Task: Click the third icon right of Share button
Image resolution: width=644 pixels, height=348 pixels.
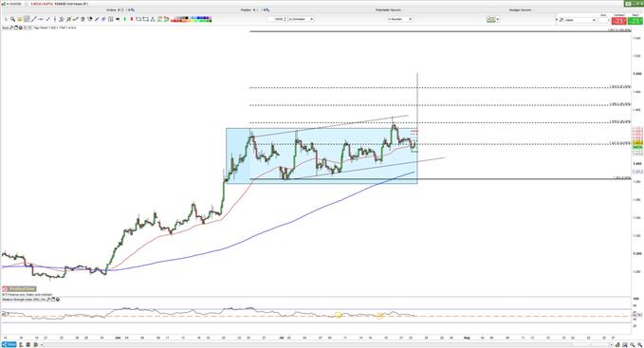Action: pyautogui.click(x=36, y=344)
